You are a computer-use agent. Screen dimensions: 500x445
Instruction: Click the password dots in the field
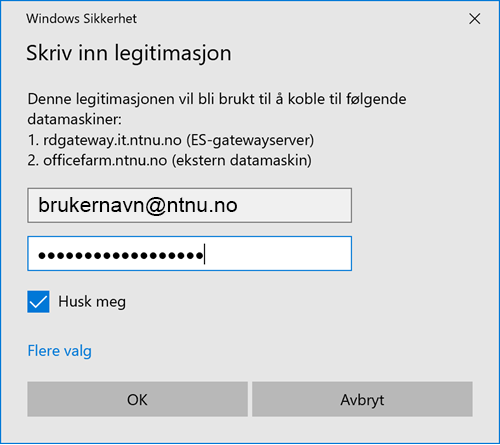pos(120,256)
